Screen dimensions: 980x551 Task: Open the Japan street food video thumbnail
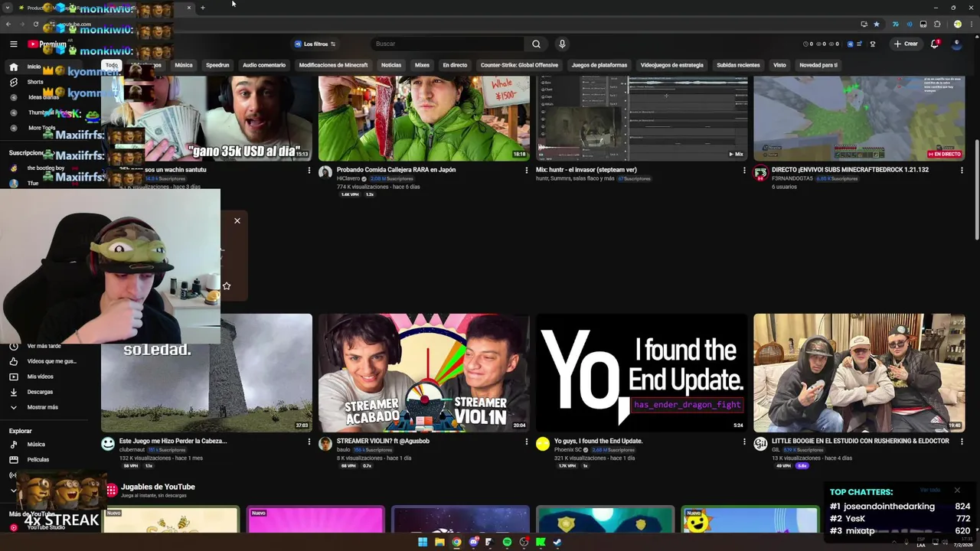click(423, 118)
